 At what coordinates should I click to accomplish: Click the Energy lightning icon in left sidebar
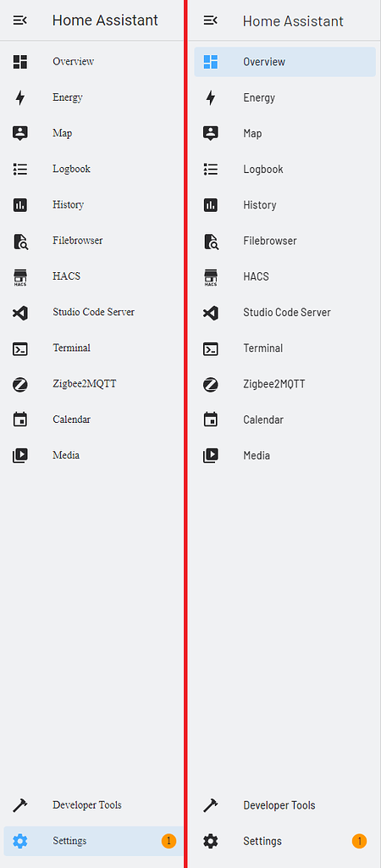(20, 98)
